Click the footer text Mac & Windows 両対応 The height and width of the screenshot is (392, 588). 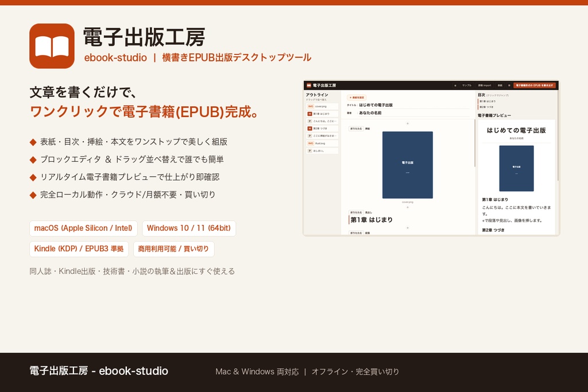(x=257, y=372)
